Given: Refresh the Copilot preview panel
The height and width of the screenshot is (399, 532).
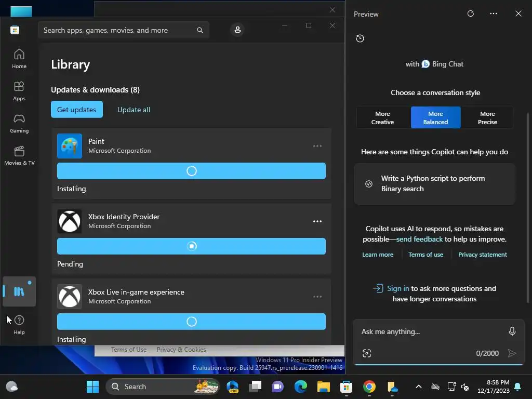Looking at the screenshot, I should point(470,14).
